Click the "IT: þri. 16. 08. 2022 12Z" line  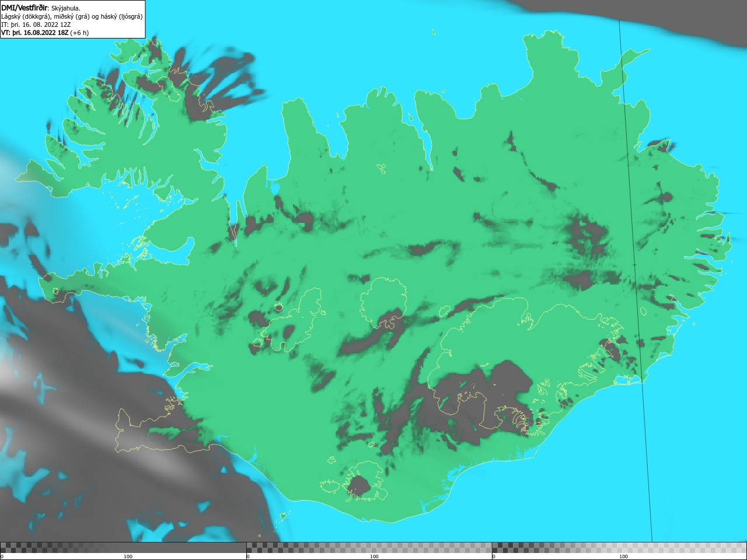tap(36, 24)
